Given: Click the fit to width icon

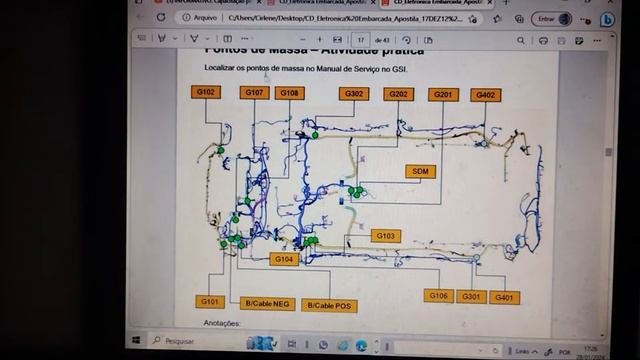Looking at the screenshot, I should (337, 40).
